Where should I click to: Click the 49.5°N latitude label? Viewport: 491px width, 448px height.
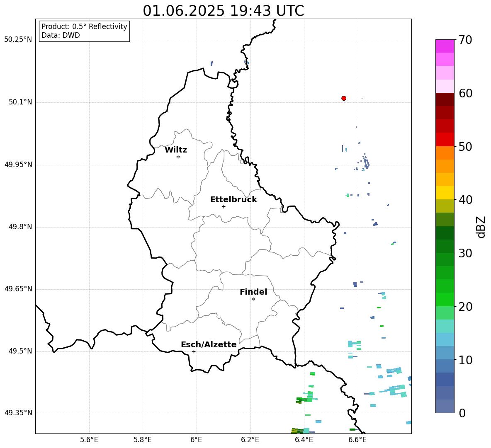pyautogui.click(x=20, y=351)
